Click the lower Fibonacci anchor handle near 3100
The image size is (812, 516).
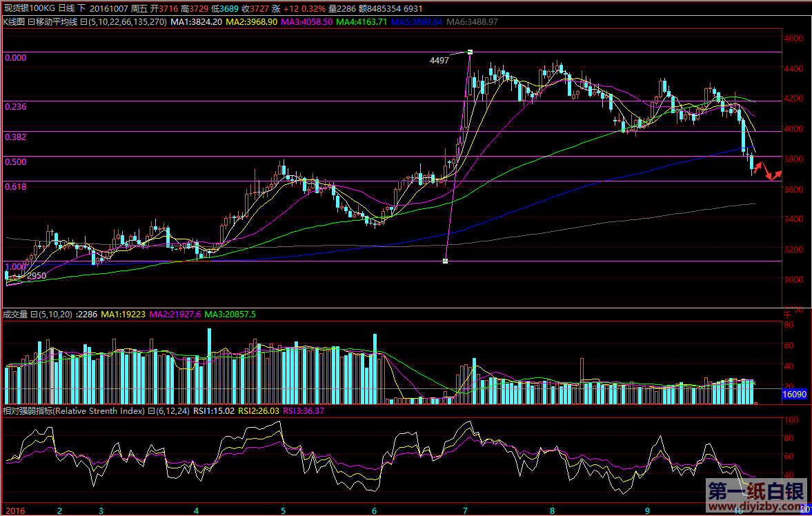tap(446, 261)
